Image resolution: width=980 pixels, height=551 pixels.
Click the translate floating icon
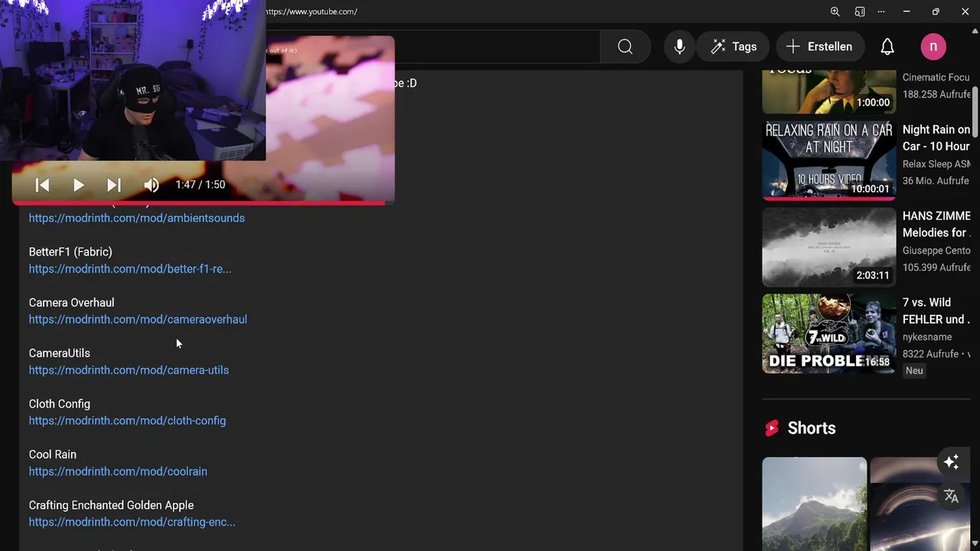tap(951, 496)
